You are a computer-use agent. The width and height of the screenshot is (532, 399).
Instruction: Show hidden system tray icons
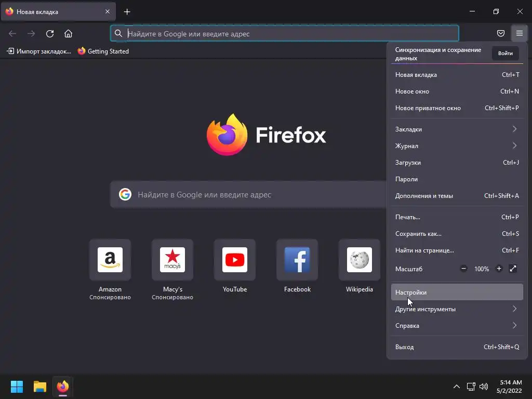[x=457, y=387]
